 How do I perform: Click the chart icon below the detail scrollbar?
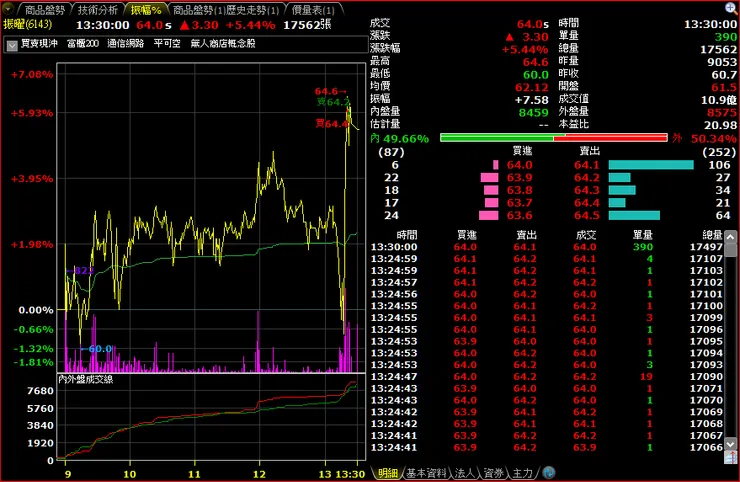click(731, 458)
